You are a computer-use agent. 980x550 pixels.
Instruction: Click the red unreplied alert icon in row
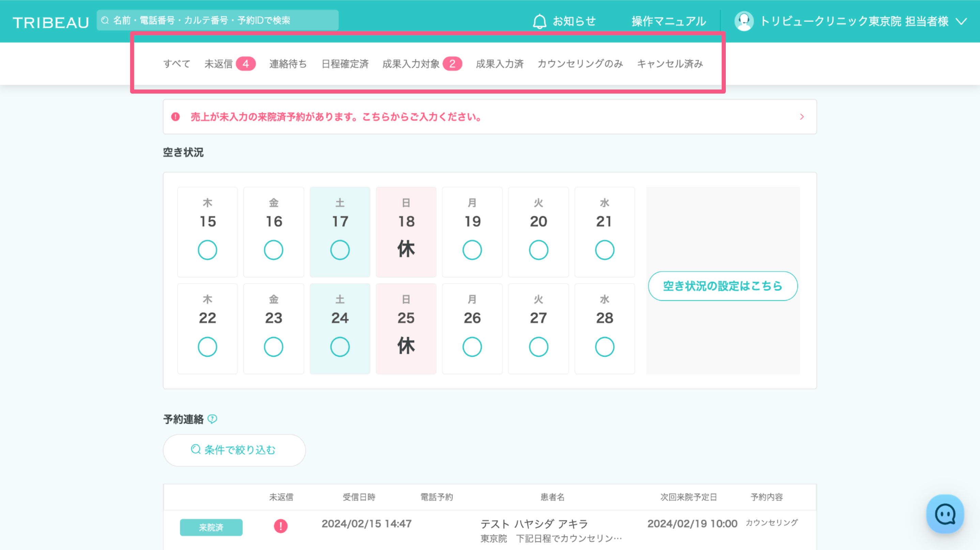tap(281, 526)
